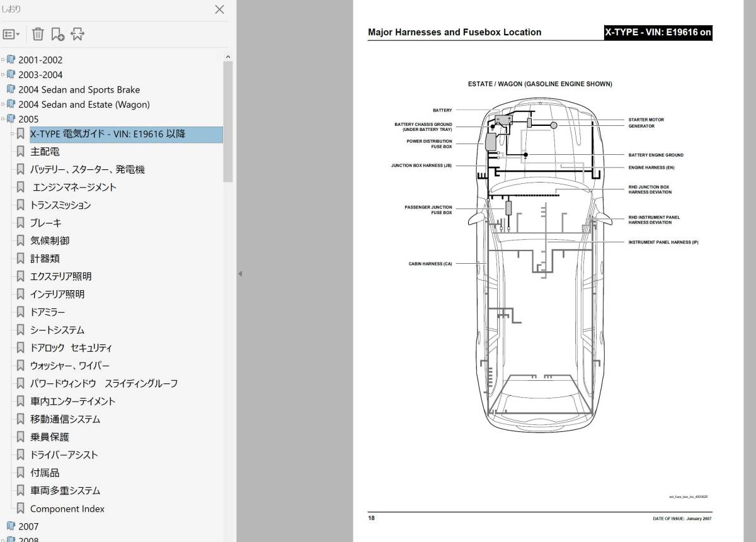Go to the ブレーキ bookmark
The height and width of the screenshot is (542, 756).
click(45, 223)
